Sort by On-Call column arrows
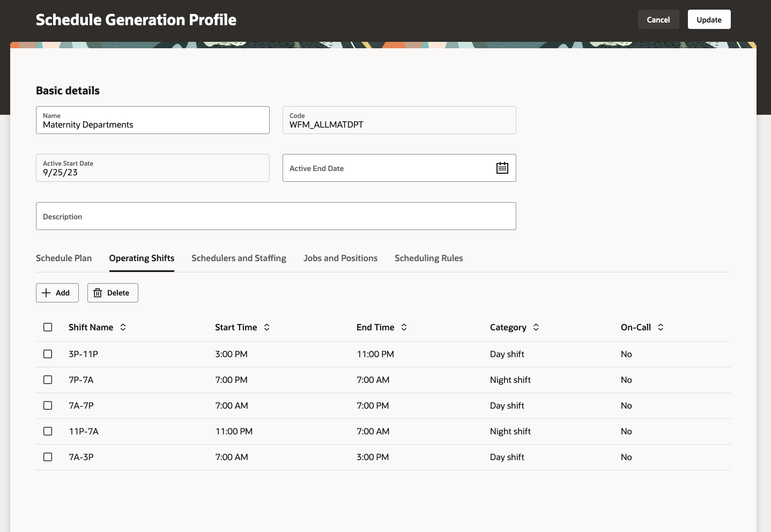The height and width of the screenshot is (532, 771). coord(661,327)
